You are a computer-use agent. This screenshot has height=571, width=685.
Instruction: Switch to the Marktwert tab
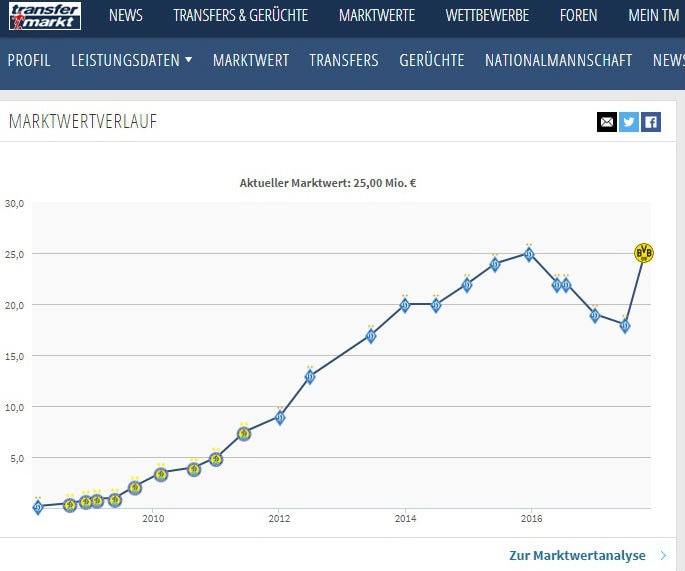pos(250,60)
